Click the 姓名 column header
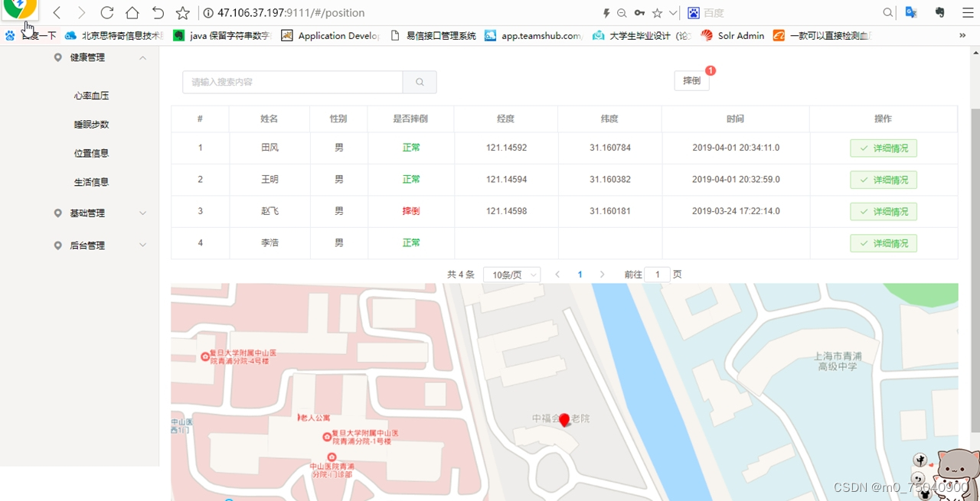Image resolution: width=980 pixels, height=501 pixels. click(269, 119)
